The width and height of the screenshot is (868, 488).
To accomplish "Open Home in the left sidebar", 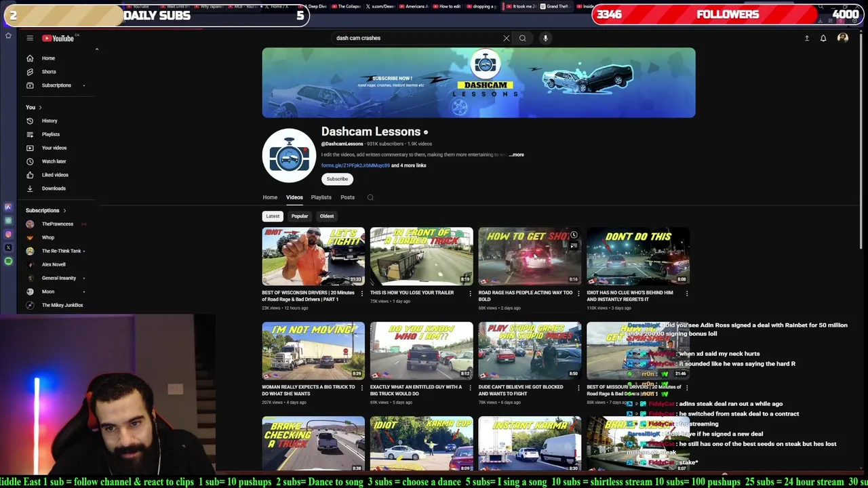I will click(48, 58).
